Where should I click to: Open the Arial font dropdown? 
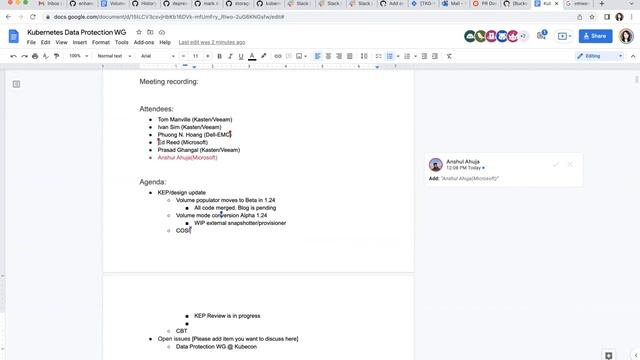[158, 56]
